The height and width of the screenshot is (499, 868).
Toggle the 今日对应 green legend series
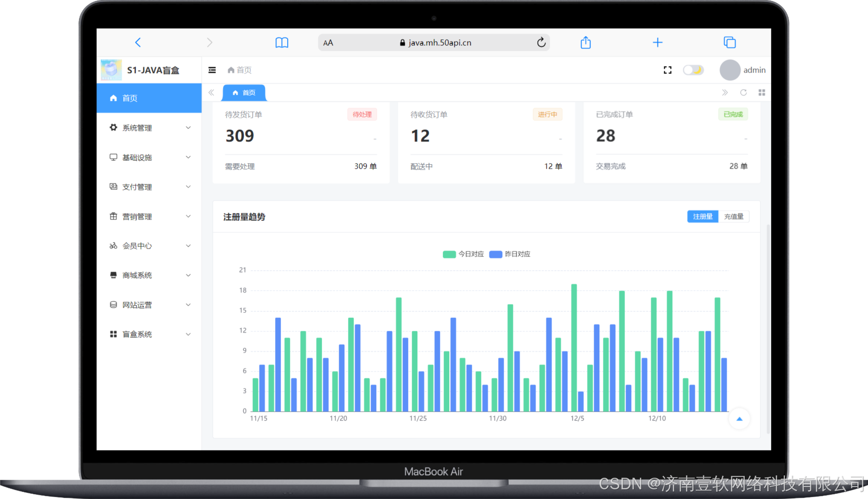[463, 254]
